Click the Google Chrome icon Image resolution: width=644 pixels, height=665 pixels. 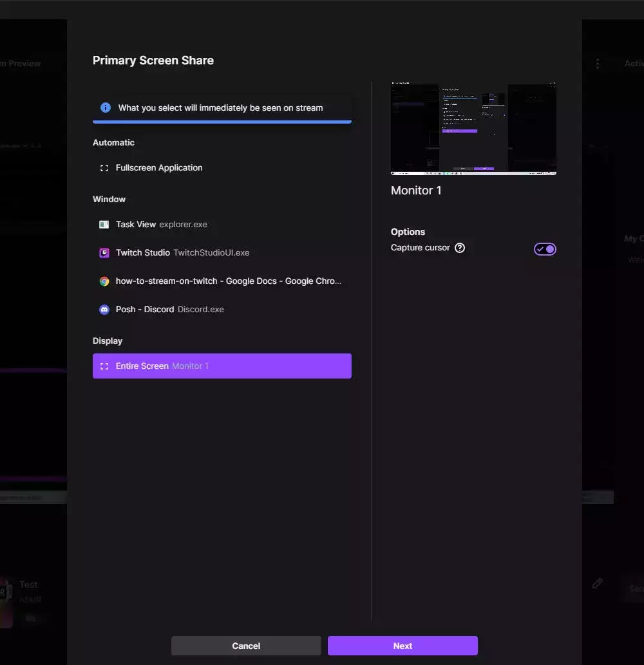[104, 281]
